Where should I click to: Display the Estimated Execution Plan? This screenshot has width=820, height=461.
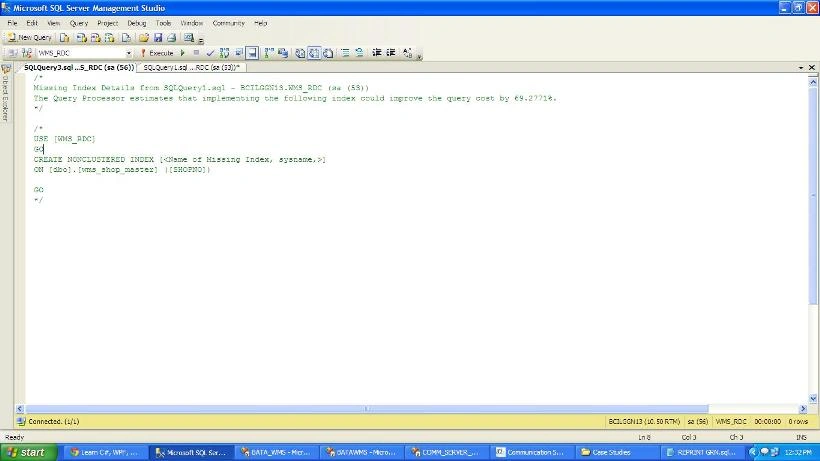(x=224, y=53)
